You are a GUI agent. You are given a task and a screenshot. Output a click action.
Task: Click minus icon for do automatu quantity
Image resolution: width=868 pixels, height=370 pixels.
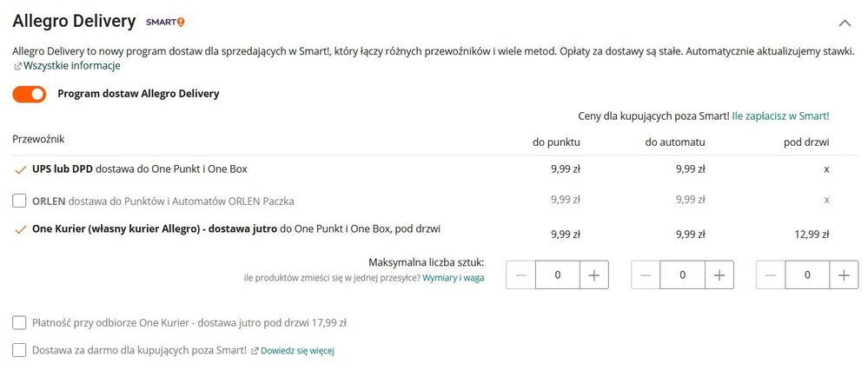tap(646, 274)
